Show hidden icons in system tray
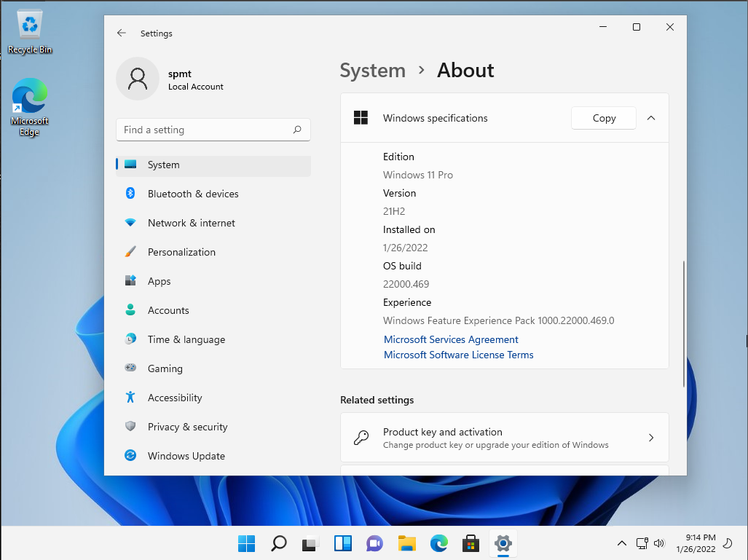This screenshot has height=560, width=748. coord(622,543)
